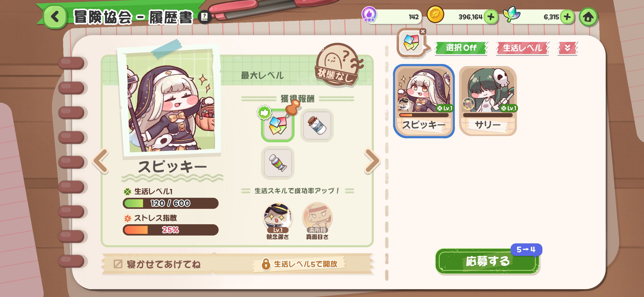Select the milk bottle reward item

coord(317,125)
